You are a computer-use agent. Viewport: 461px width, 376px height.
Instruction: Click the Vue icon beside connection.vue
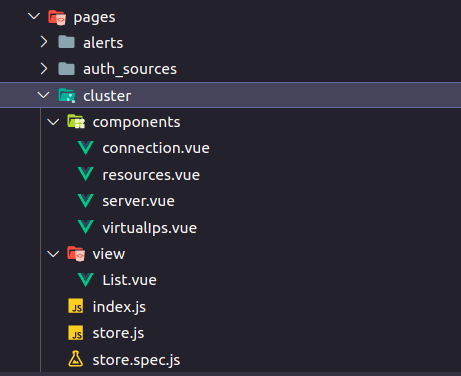click(86, 148)
